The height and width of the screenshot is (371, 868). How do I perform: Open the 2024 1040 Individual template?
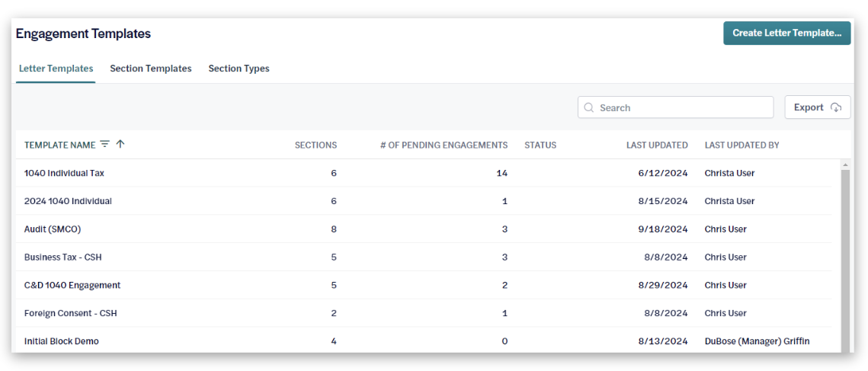click(68, 201)
